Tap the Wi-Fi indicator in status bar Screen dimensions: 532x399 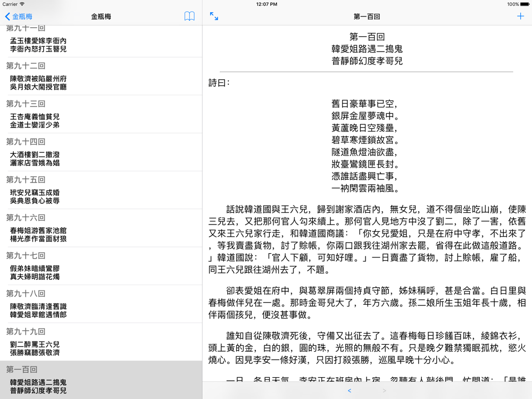click(22, 4)
